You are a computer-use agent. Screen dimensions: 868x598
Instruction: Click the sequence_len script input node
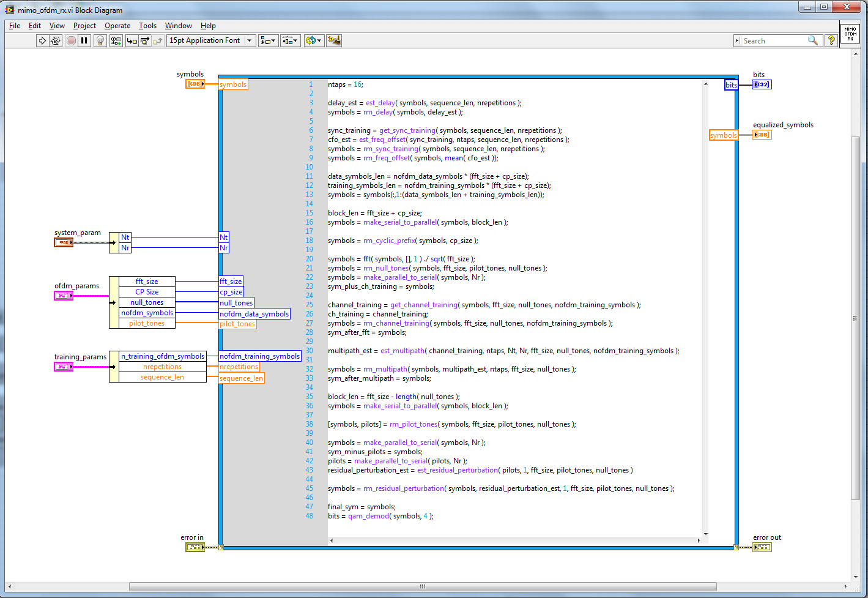242,378
